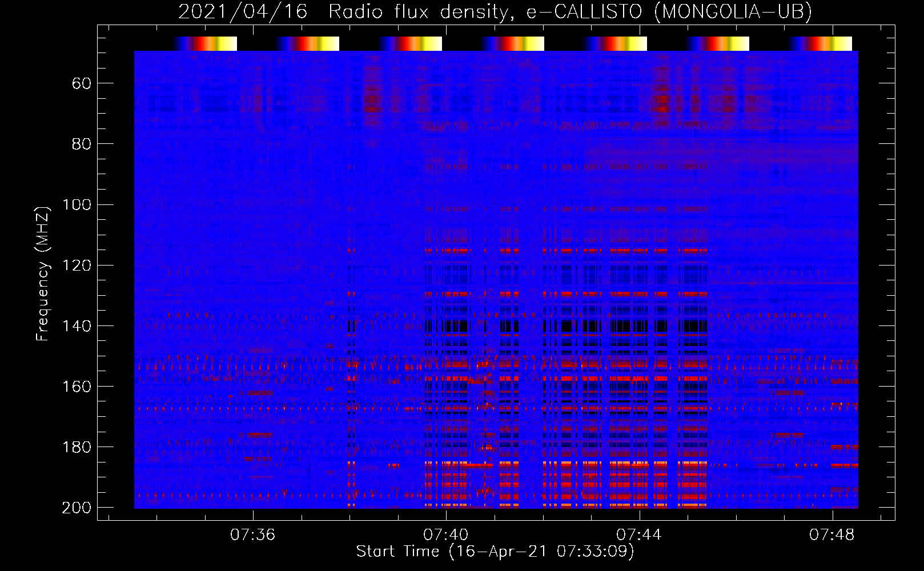The image size is (924, 571).
Task: Click the 07:36 time tick label
Action: (x=252, y=534)
